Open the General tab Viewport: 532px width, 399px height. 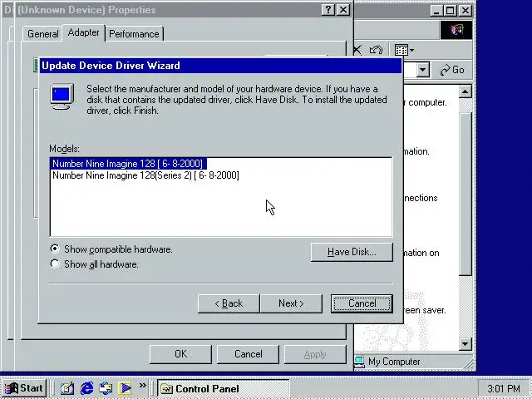(x=42, y=34)
